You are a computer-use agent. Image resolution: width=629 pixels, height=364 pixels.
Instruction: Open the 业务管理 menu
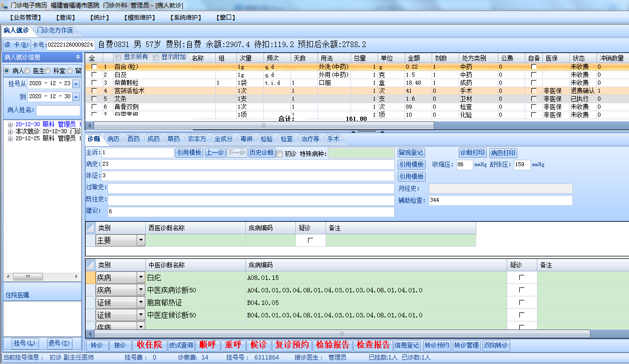pos(25,18)
